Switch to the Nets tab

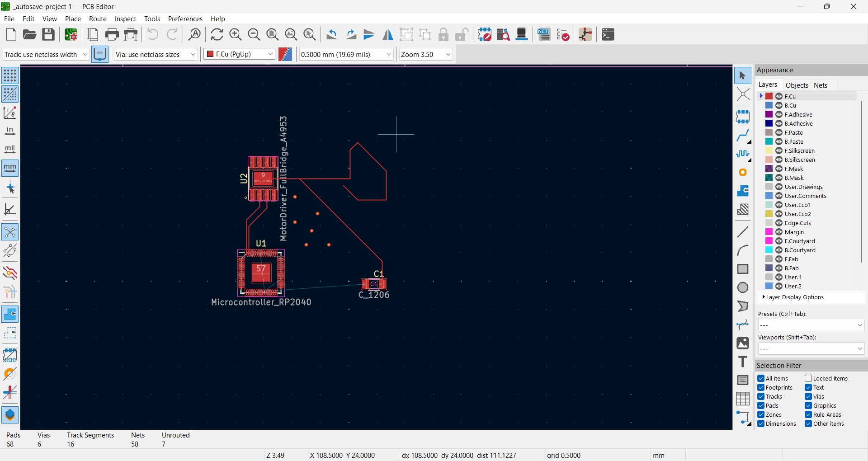point(821,85)
